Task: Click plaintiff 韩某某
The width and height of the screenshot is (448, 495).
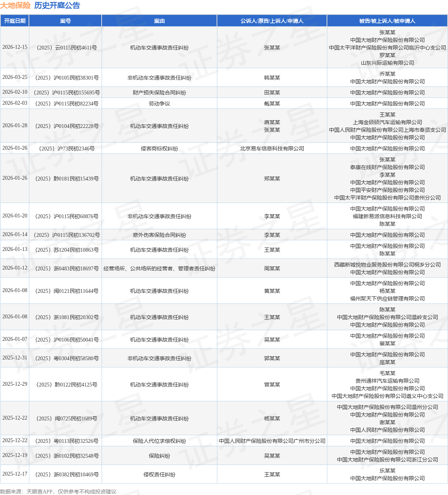Action: click(x=272, y=78)
